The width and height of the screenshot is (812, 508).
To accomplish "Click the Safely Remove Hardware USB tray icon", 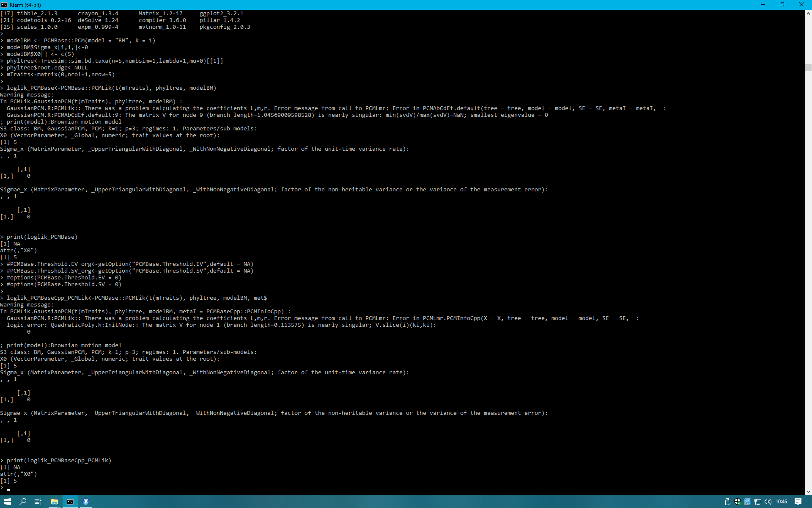I will click(727, 502).
